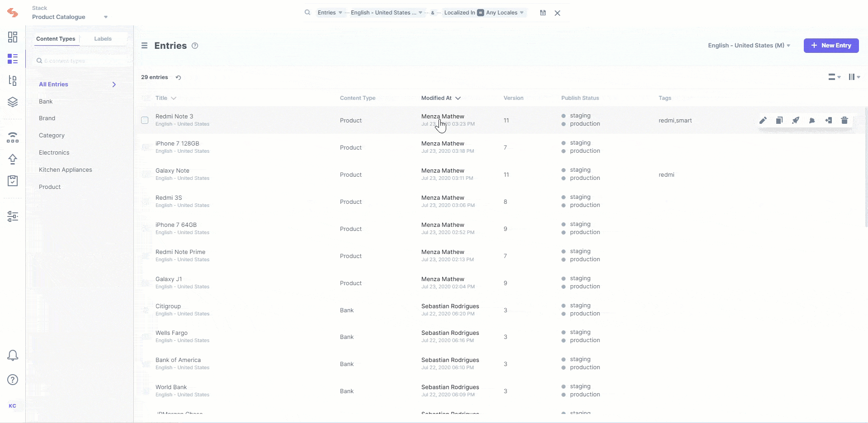Open the row density view dropdown
868x423 pixels.
pyautogui.click(x=834, y=77)
